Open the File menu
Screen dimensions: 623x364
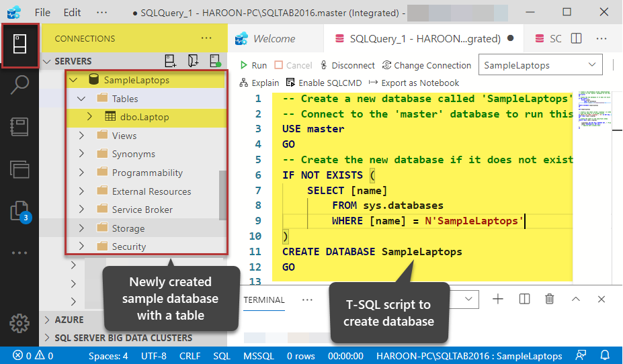pos(42,12)
